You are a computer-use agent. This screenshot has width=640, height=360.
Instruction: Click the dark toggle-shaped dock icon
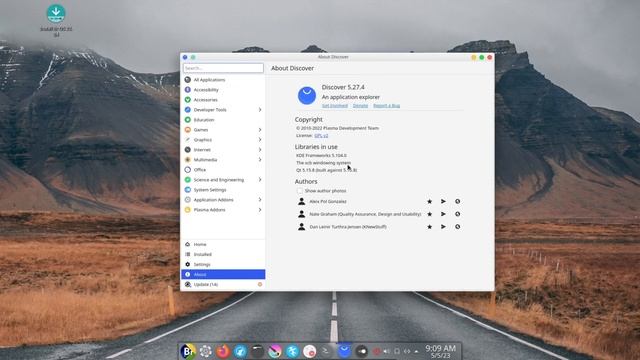coord(361,351)
